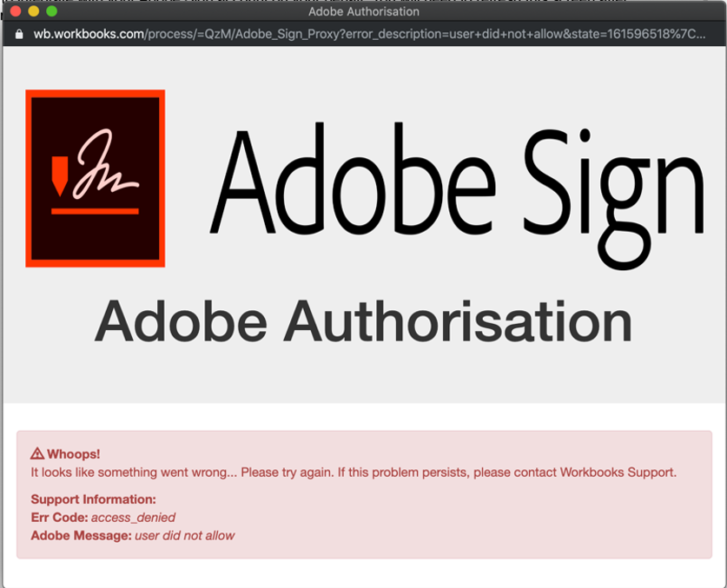Click the Err Code label
Image resolution: width=727 pixels, height=588 pixels.
pos(59,518)
